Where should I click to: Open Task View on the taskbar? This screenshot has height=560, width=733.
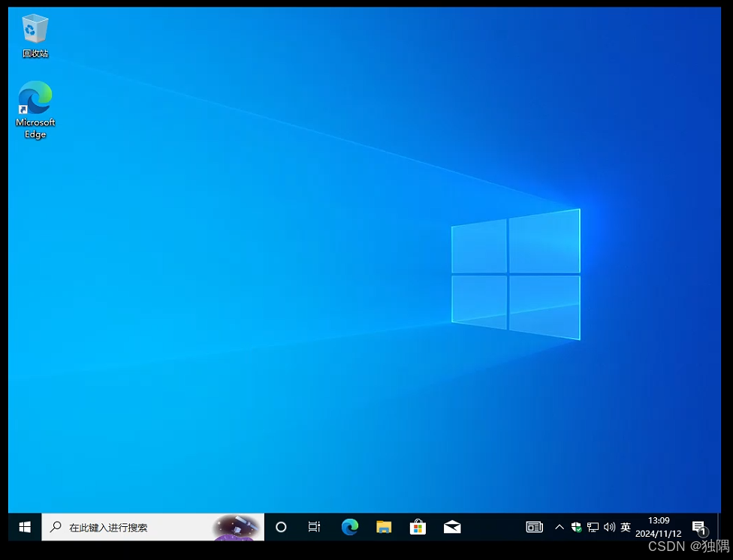pyautogui.click(x=314, y=527)
